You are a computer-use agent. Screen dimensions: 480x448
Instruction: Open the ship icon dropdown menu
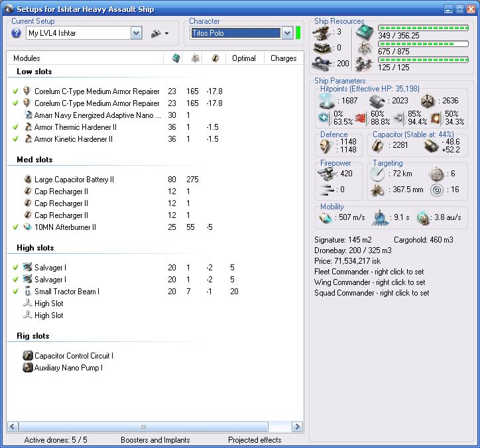(160, 33)
